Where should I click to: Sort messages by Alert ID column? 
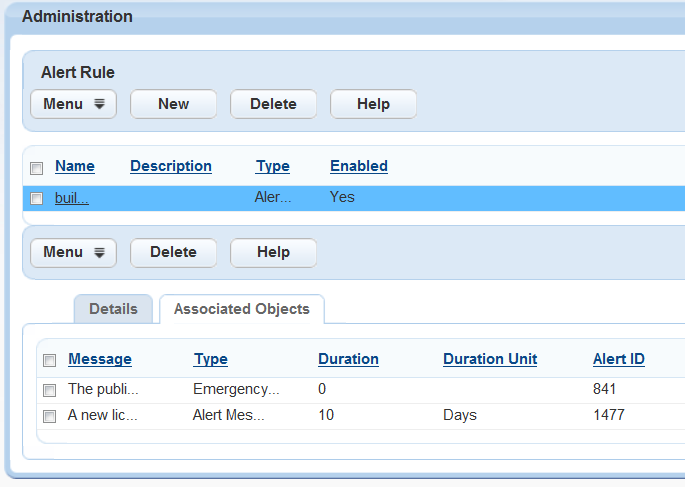pos(618,359)
